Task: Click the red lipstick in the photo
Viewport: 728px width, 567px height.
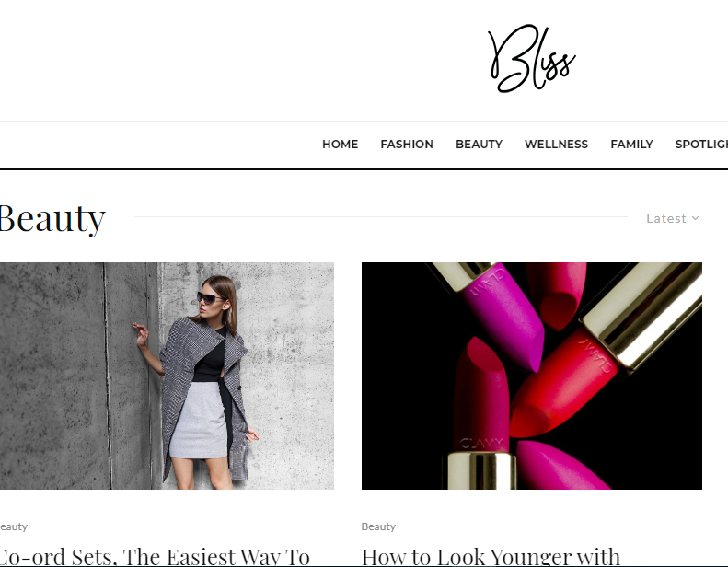Action: click(563, 383)
